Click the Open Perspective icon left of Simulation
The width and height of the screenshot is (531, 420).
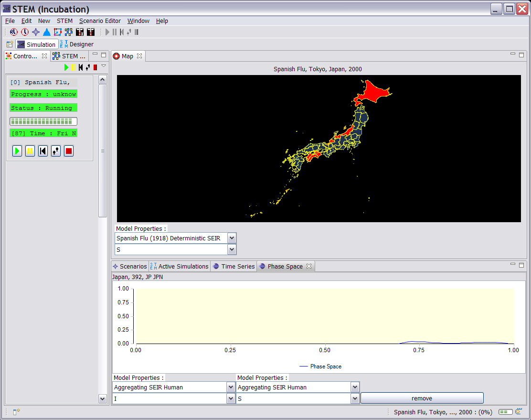pyautogui.click(x=10, y=44)
